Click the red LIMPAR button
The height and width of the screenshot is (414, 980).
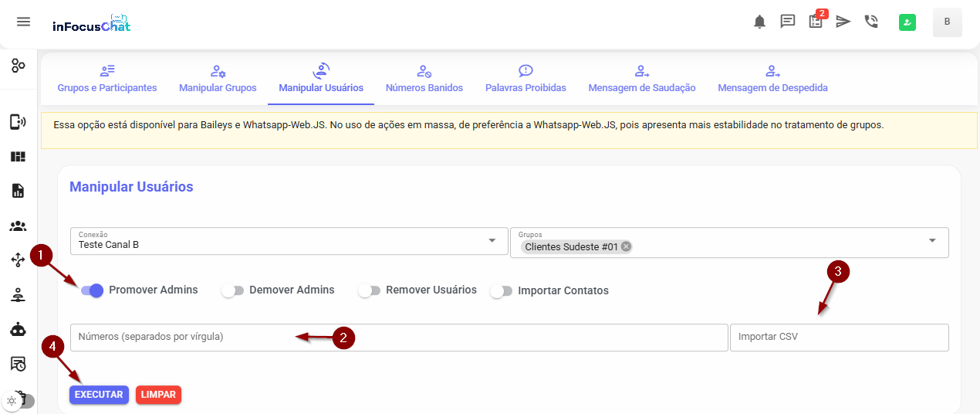point(158,395)
